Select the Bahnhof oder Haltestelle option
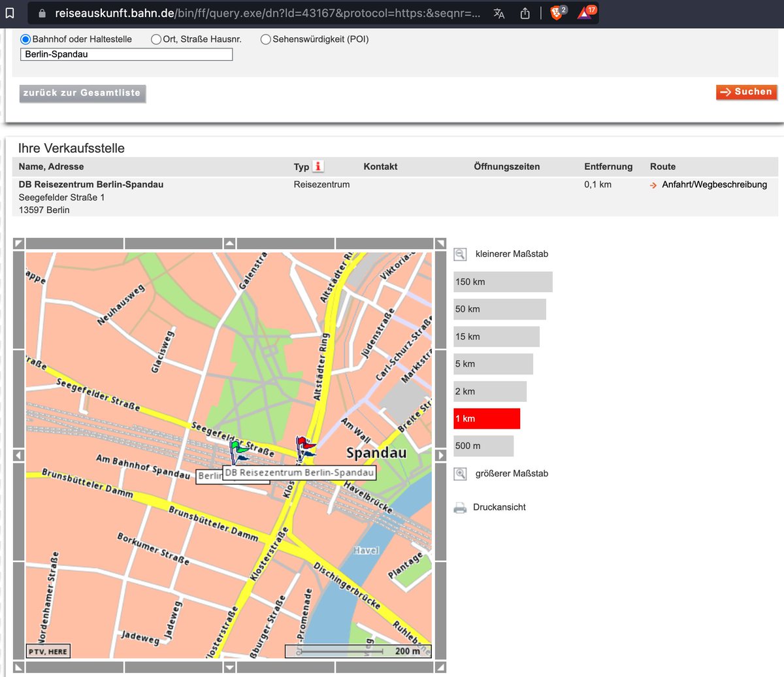The height and width of the screenshot is (677, 784). coord(25,39)
